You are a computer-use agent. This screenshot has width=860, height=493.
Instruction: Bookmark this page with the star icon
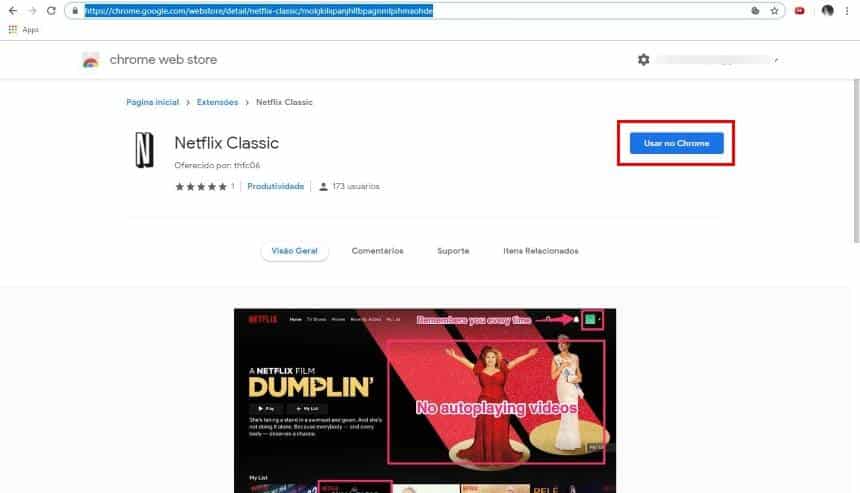[x=774, y=11]
